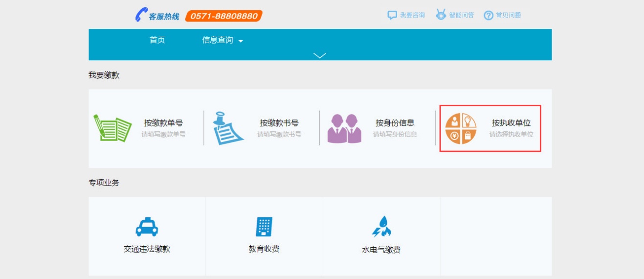Click the green notebook 按缴款单号 icon

[x=112, y=128]
